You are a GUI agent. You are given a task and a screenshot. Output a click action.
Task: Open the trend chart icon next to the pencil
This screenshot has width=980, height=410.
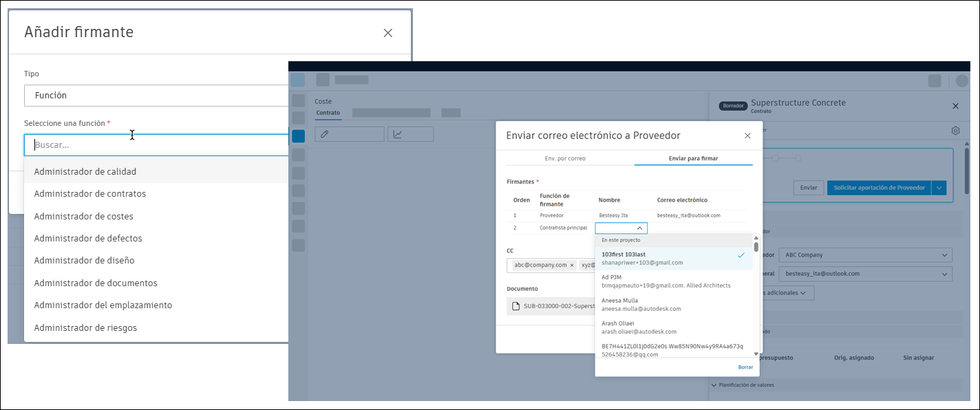pos(410,133)
